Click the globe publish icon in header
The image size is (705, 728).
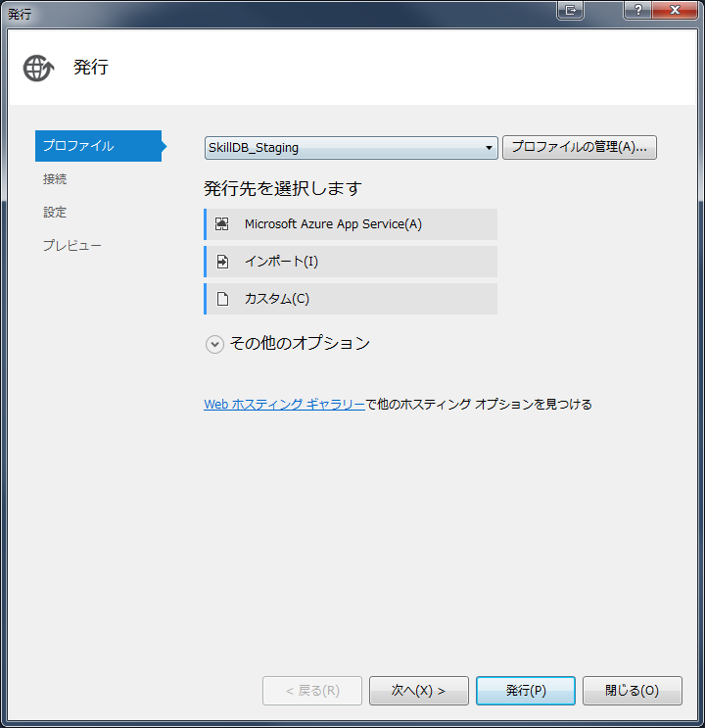(x=38, y=68)
